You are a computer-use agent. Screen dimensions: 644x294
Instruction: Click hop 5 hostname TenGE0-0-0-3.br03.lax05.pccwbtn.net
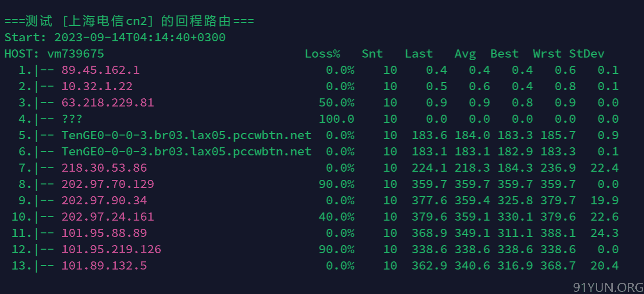tap(186, 135)
